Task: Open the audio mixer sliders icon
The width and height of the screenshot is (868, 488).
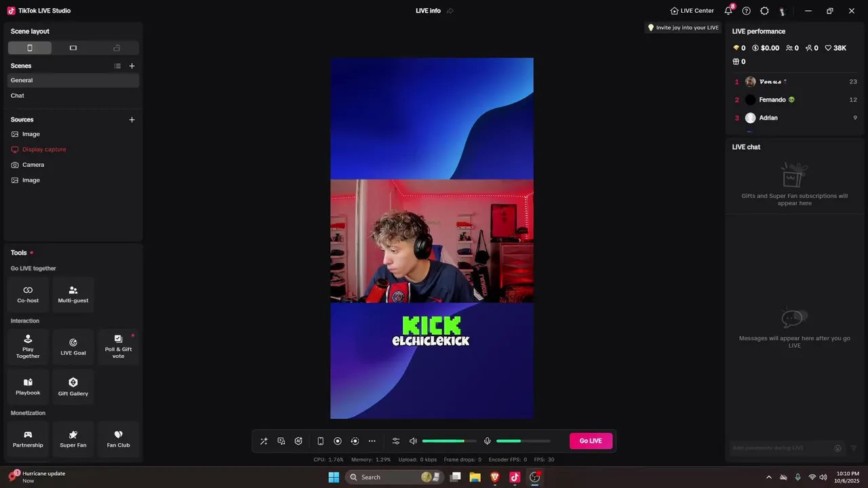Action: 396,441
